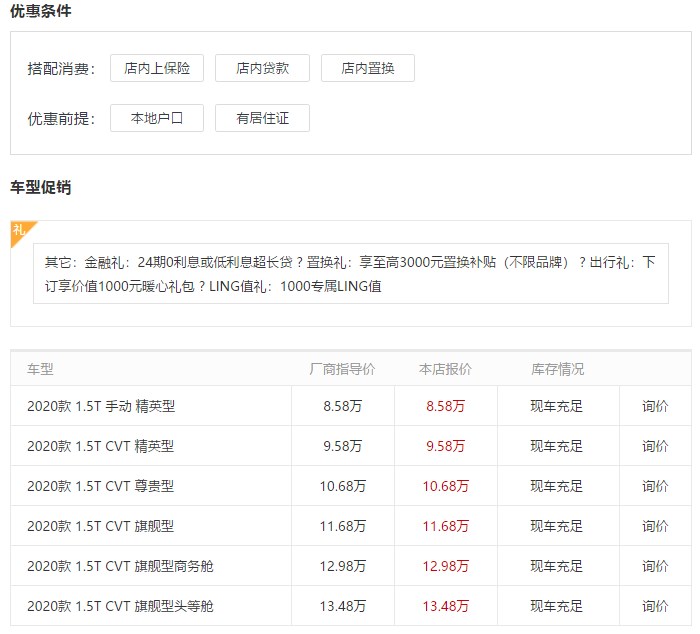The image size is (700, 634).
Task: Click 询价 for 1.5T CVT 精英型
Action: [x=655, y=446]
